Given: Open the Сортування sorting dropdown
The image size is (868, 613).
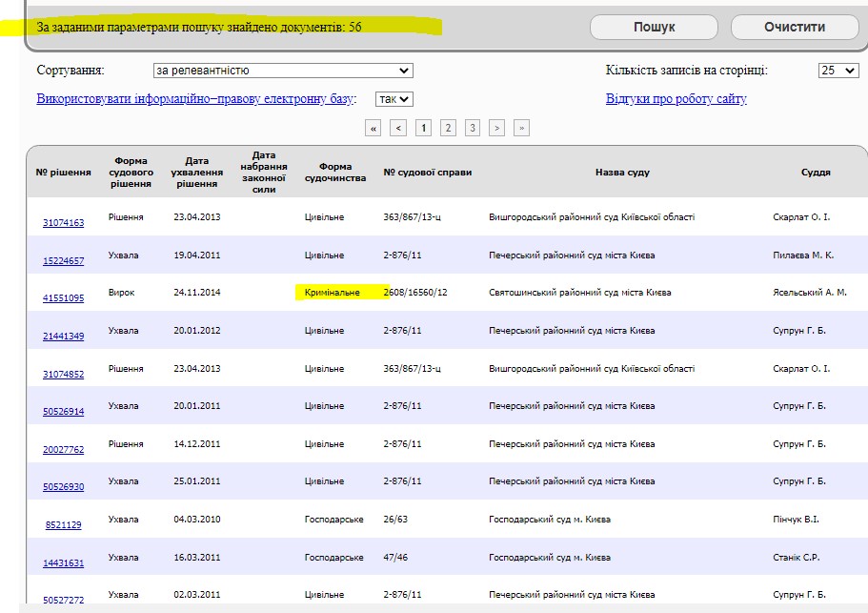Looking at the screenshot, I should click(x=282, y=71).
